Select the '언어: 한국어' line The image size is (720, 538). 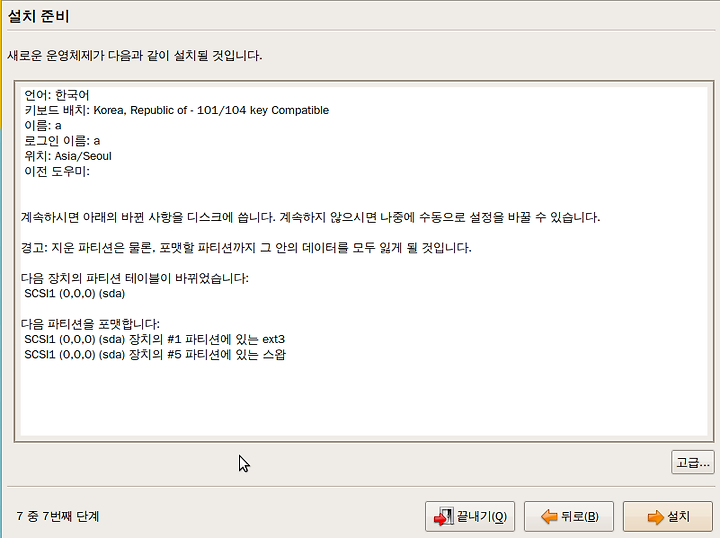(56, 95)
